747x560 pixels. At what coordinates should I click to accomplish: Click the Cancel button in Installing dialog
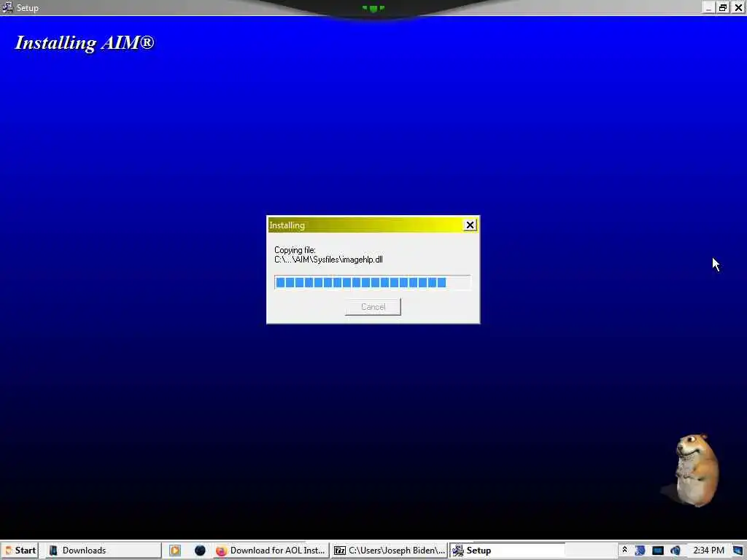point(373,307)
